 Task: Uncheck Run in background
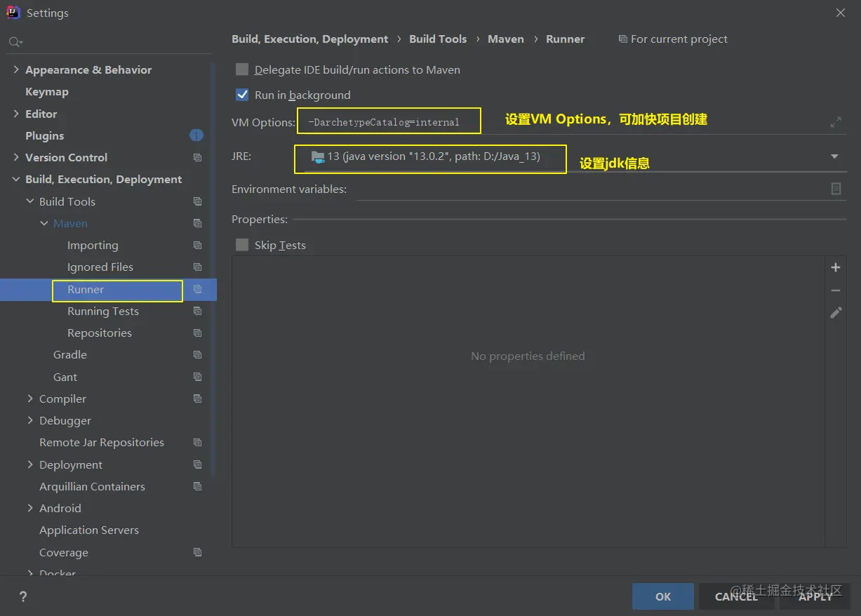click(242, 95)
